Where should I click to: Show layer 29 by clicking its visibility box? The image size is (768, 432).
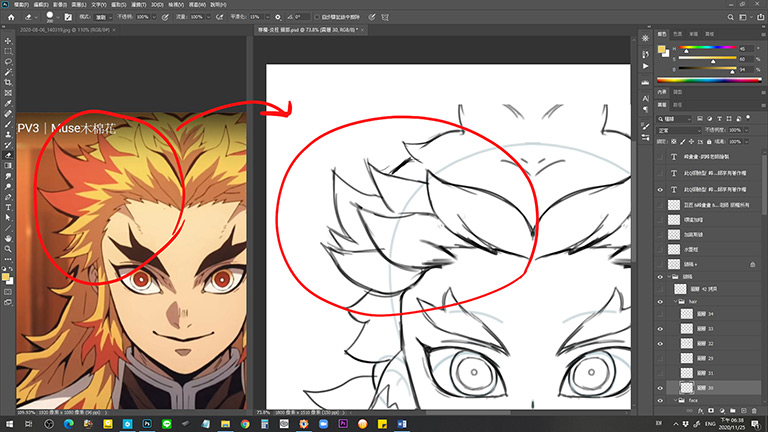coord(660,359)
